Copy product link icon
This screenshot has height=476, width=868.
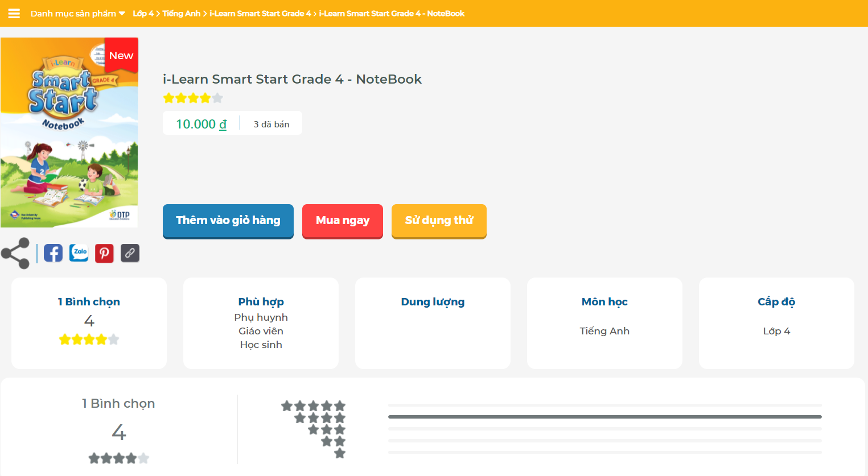point(130,253)
